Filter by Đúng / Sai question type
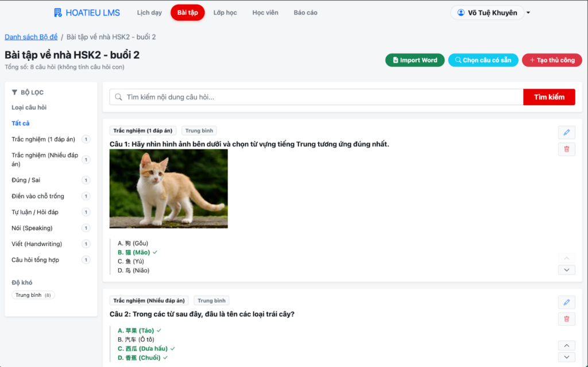This screenshot has height=367, width=588. pos(26,180)
